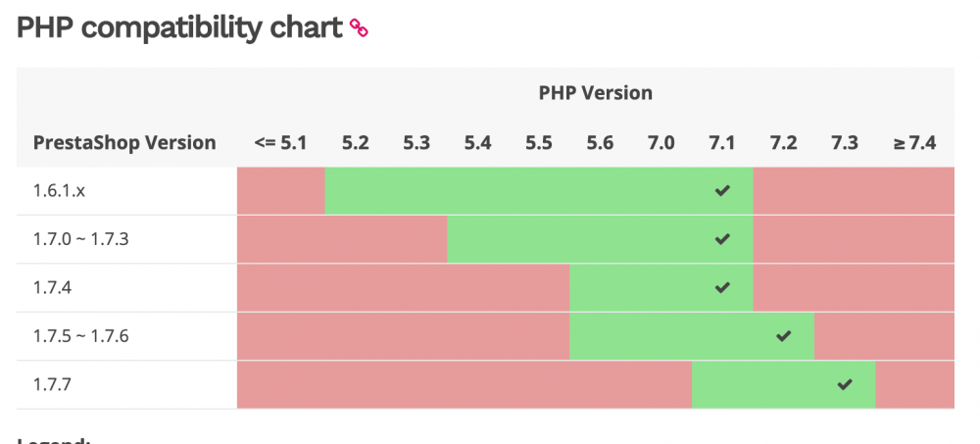Select the 1.6.1.x row label
The width and height of the screenshot is (980, 444).
click(59, 191)
